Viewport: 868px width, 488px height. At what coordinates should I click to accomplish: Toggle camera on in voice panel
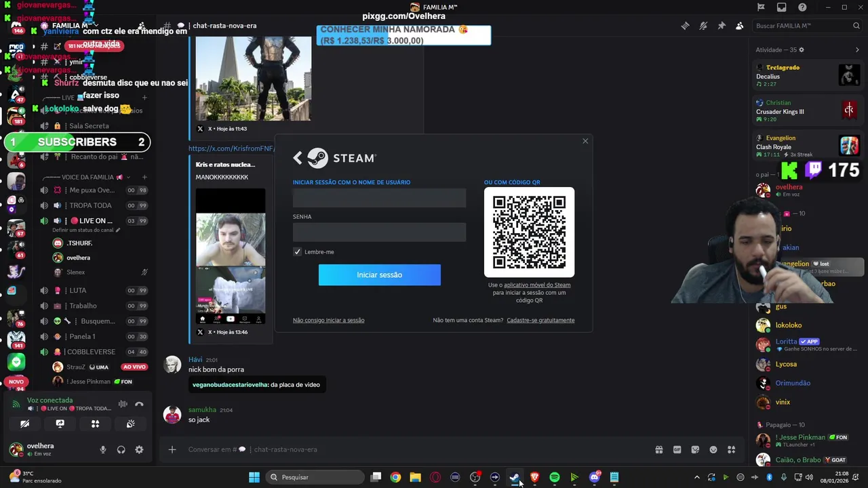pyautogui.click(x=24, y=424)
